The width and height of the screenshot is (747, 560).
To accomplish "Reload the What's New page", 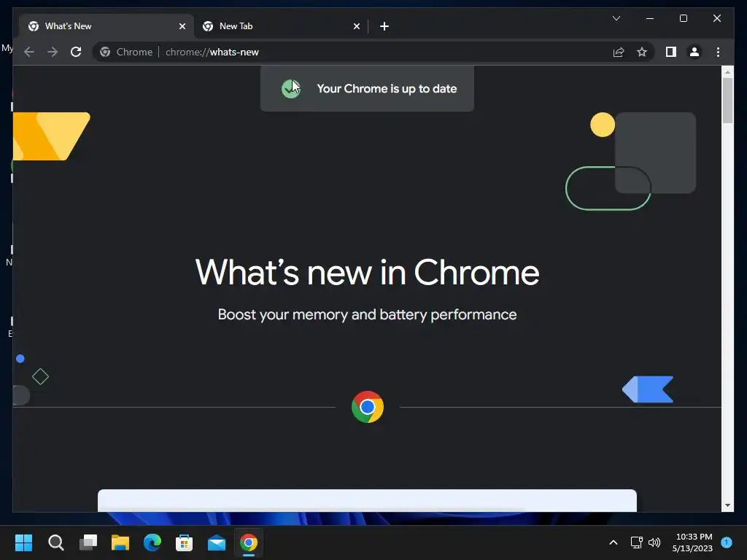I will pyautogui.click(x=76, y=52).
